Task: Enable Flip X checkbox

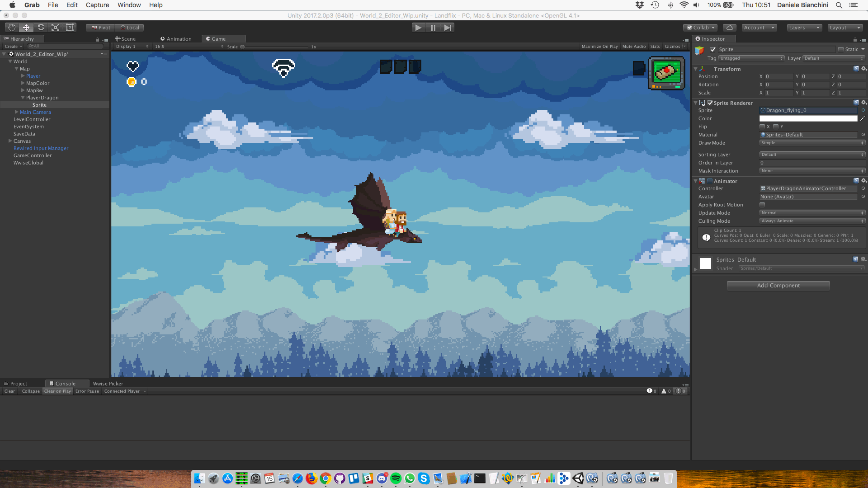Action: [762, 127]
